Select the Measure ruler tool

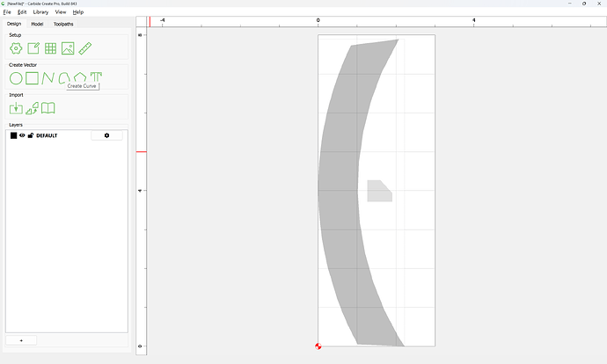tap(85, 48)
